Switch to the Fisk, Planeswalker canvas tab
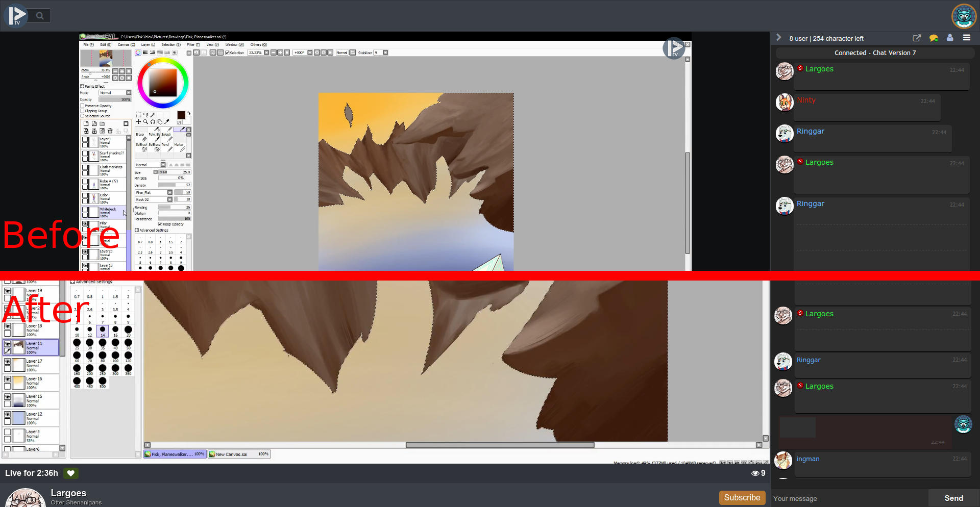 (175, 454)
